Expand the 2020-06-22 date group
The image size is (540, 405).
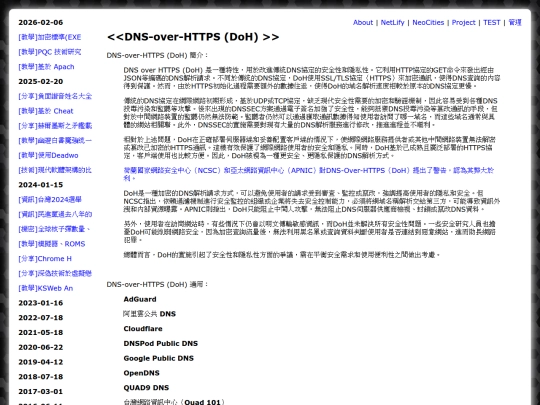(x=41, y=347)
